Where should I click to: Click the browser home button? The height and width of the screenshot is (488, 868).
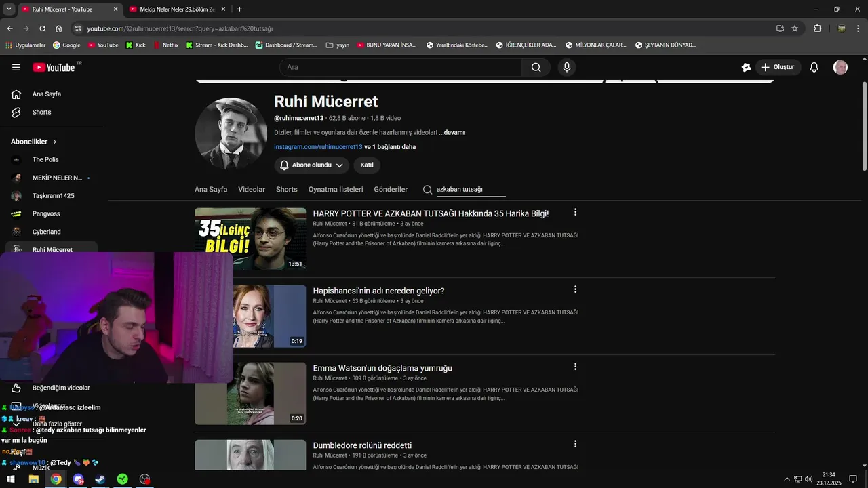pyautogui.click(x=58, y=28)
